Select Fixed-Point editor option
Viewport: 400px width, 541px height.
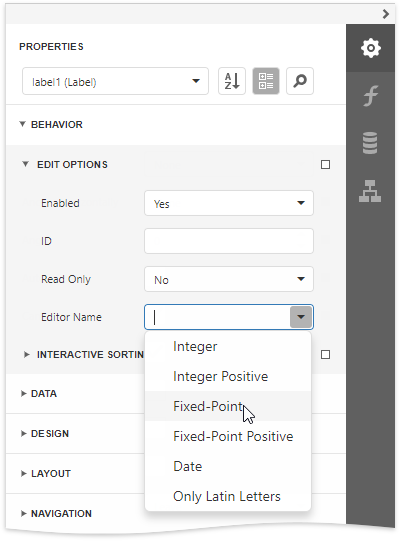pyautogui.click(x=228, y=406)
